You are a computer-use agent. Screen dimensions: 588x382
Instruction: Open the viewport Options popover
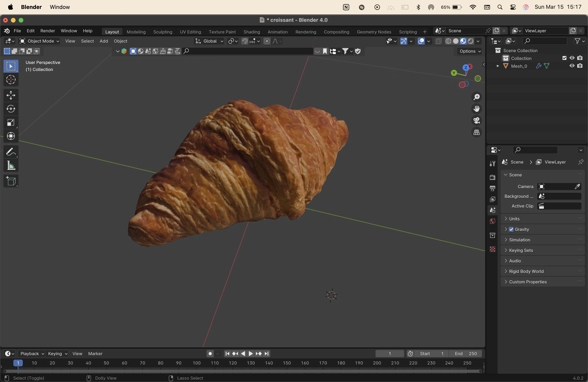(469, 51)
